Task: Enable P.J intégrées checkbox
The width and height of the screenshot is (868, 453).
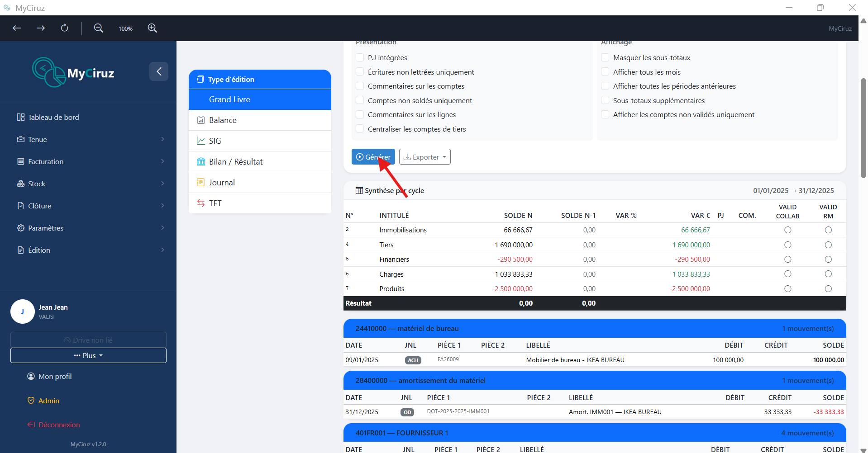Action: (x=360, y=57)
